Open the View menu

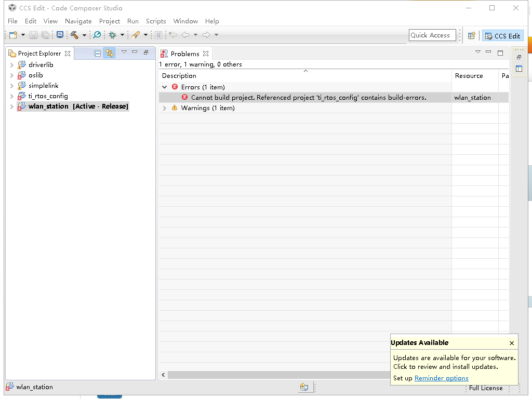pyautogui.click(x=50, y=21)
